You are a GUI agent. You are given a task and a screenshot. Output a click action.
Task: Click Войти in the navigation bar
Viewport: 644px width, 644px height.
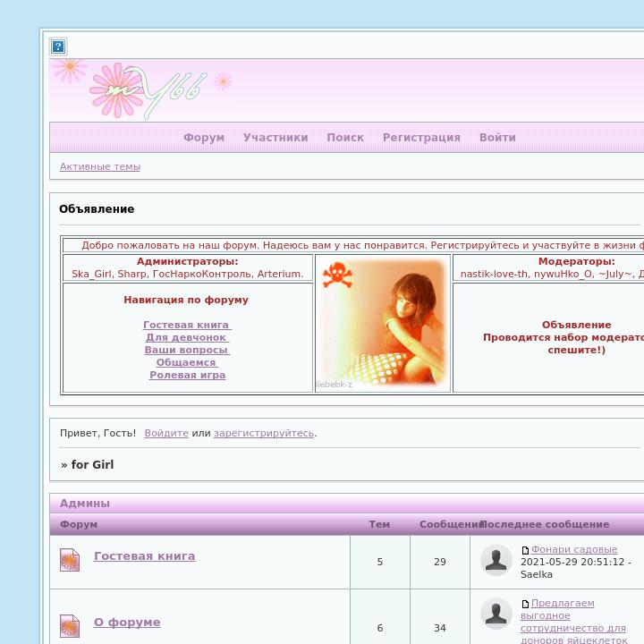click(497, 138)
